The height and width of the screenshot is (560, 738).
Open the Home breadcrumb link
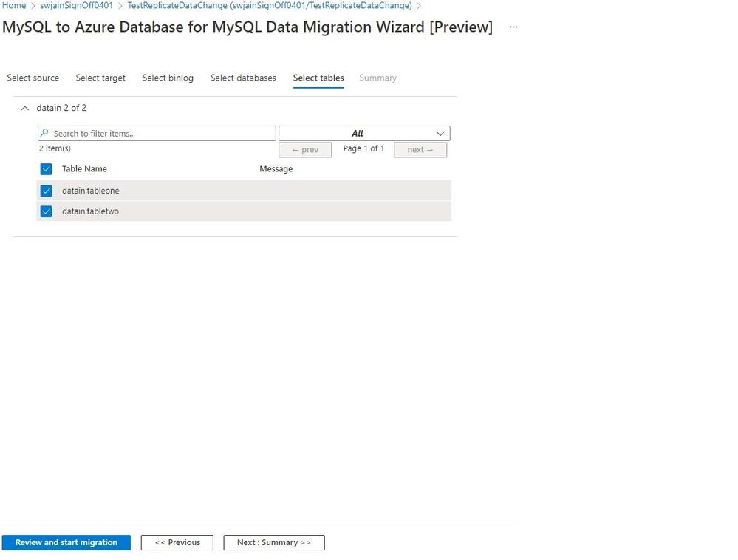pos(14,6)
